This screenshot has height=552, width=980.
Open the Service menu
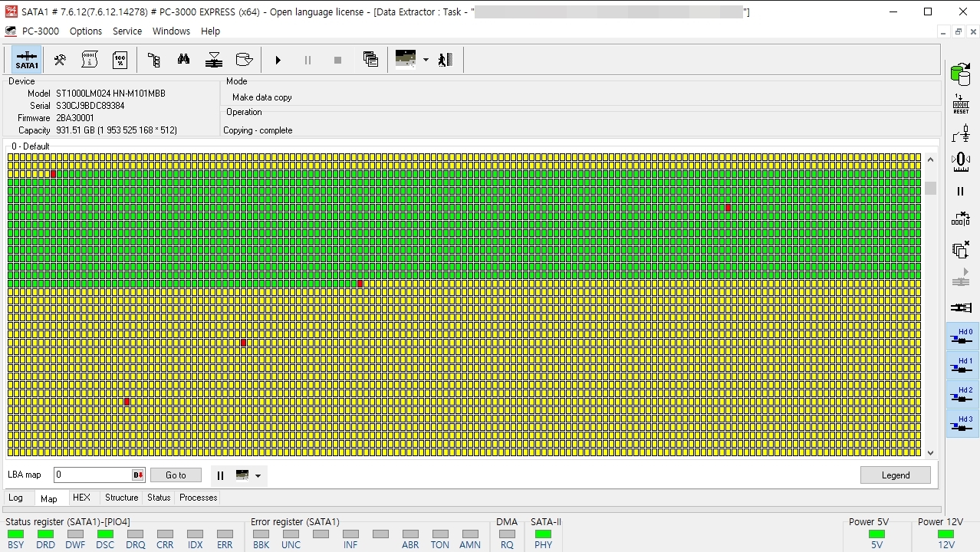click(127, 31)
